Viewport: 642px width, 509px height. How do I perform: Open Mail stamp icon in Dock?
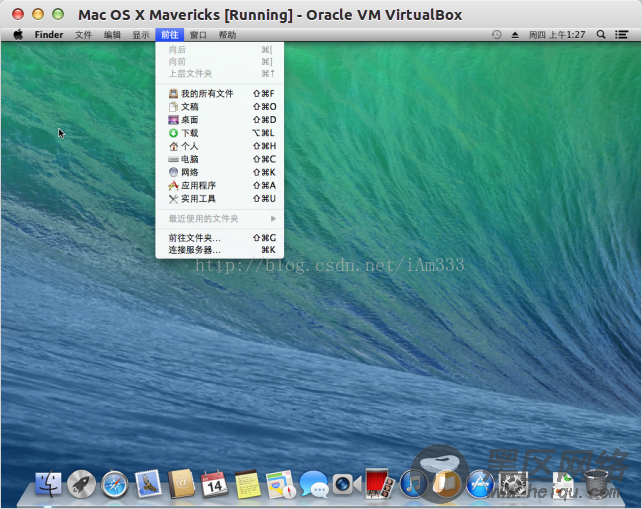click(148, 484)
